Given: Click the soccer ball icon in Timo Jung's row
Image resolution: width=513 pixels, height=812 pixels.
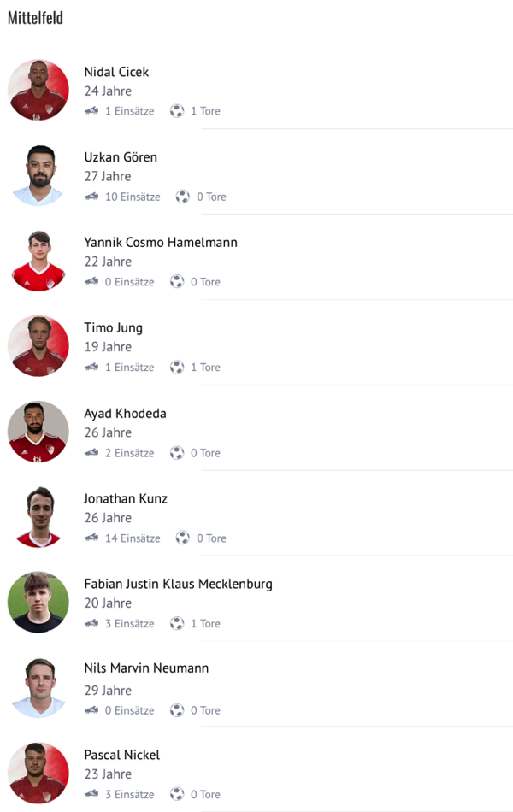Looking at the screenshot, I should pos(177,368).
